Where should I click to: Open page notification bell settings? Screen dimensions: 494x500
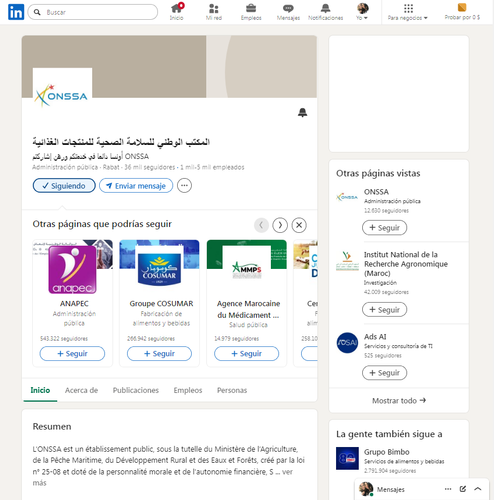coord(302,113)
